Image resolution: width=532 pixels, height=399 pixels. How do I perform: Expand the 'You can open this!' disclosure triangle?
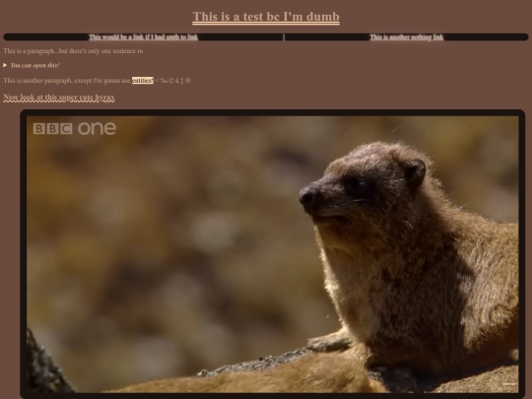(5, 65)
